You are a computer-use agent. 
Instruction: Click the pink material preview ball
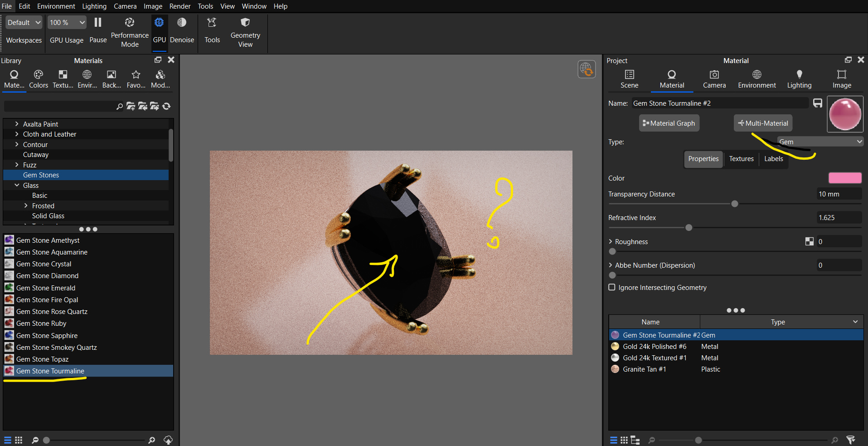pyautogui.click(x=845, y=114)
